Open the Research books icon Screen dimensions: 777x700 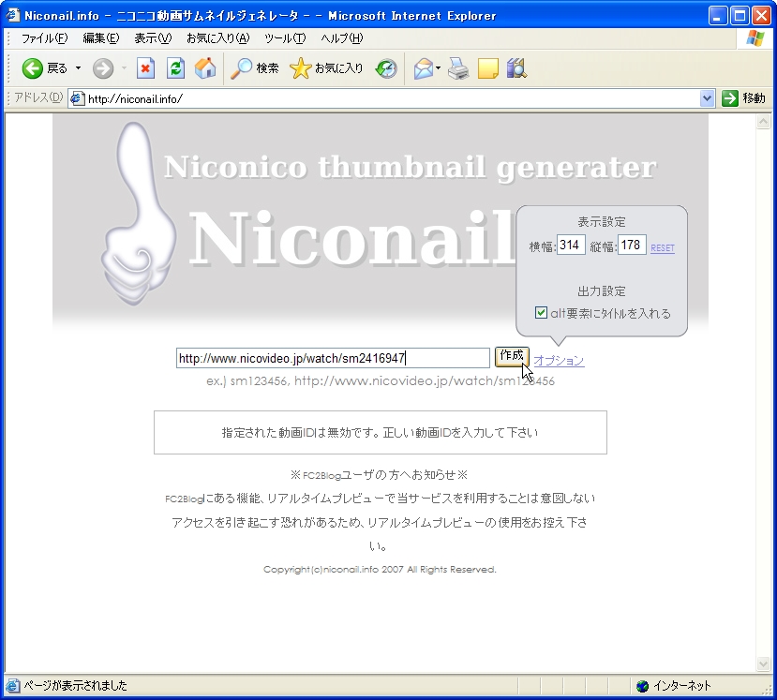(516, 68)
